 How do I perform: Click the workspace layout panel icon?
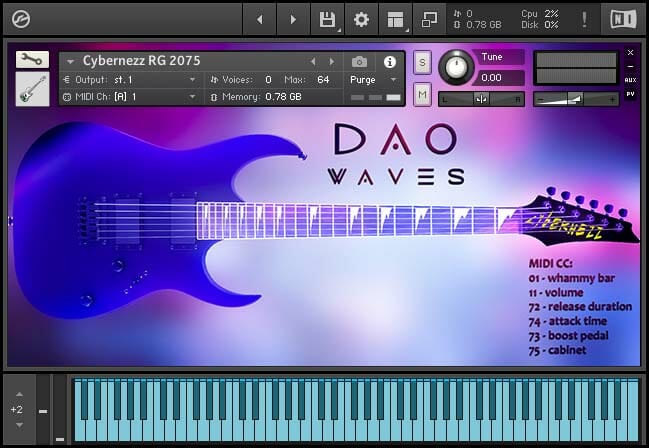tap(396, 19)
